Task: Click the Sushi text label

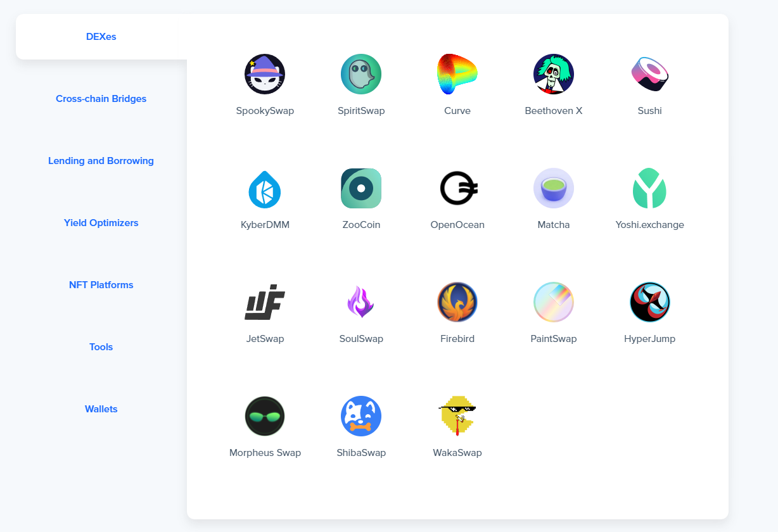Action: [650, 111]
